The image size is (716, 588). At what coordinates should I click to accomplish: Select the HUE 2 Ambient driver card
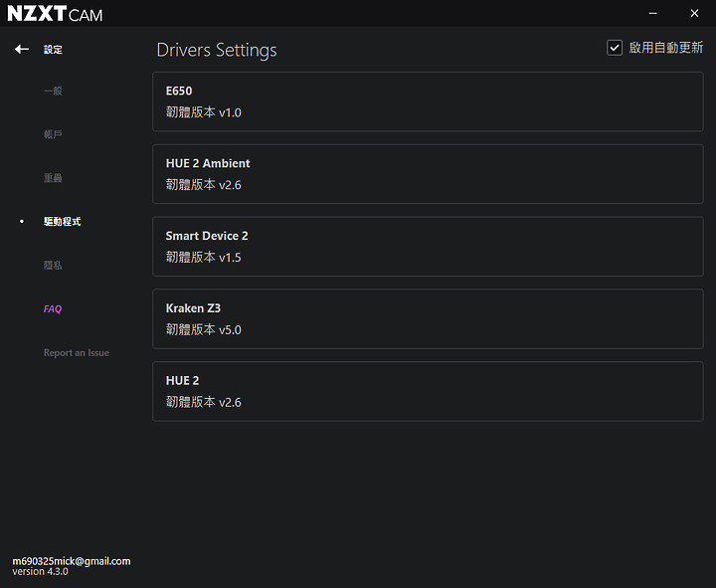pyautogui.click(x=428, y=174)
